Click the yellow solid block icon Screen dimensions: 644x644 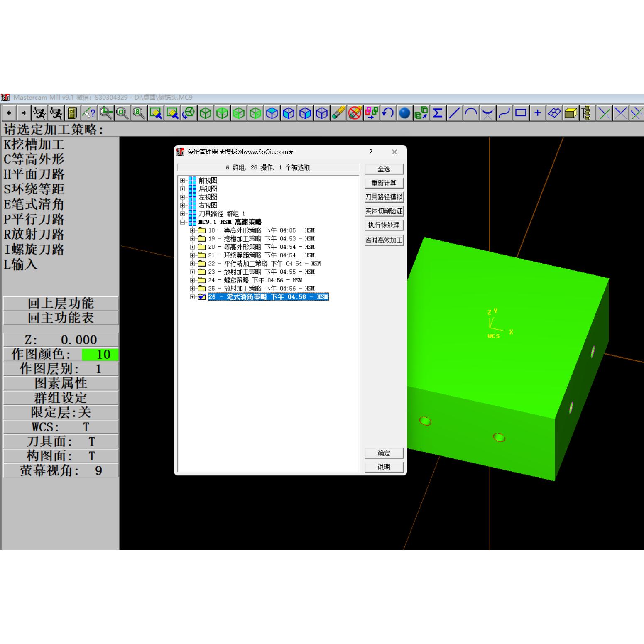(x=571, y=113)
